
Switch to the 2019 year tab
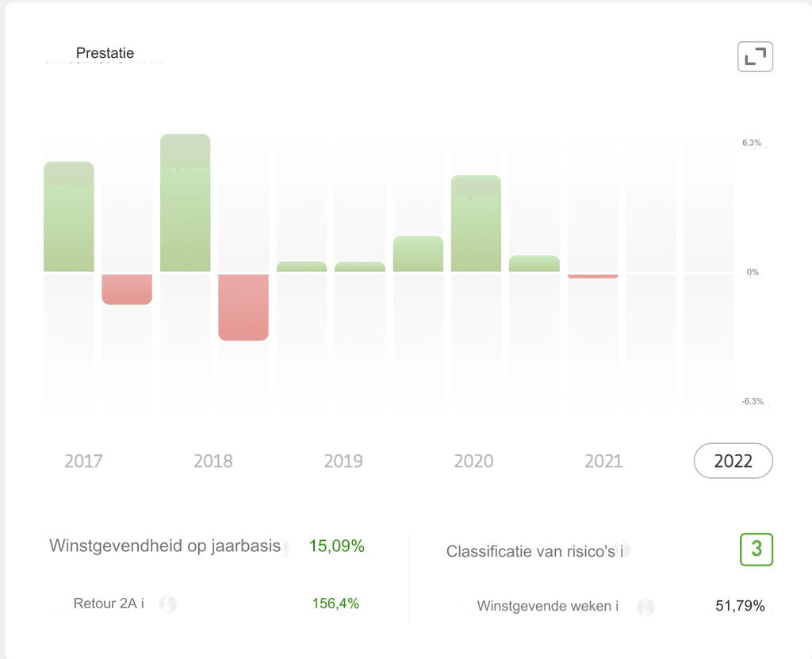click(343, 461)
